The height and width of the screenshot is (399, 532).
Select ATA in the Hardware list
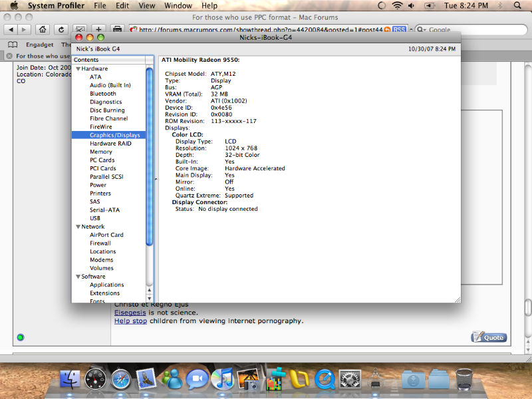click(x=95, y=77)
